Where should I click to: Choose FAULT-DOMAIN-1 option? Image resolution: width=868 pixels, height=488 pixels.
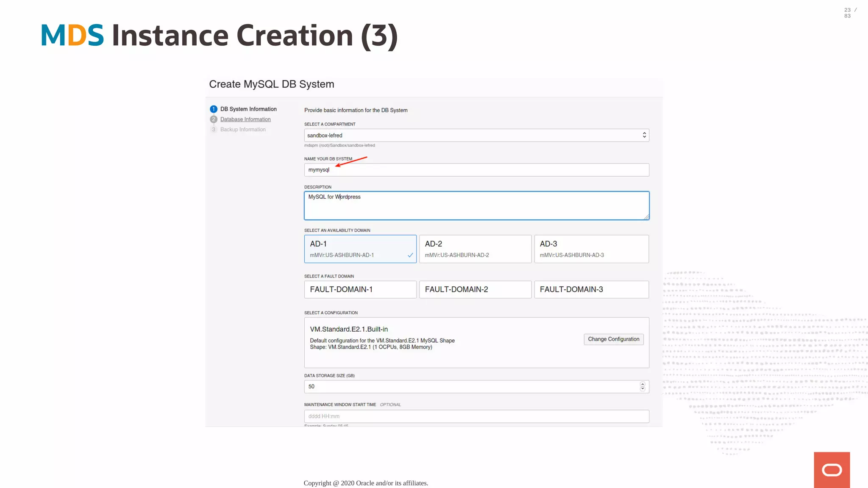coord(360,290)
